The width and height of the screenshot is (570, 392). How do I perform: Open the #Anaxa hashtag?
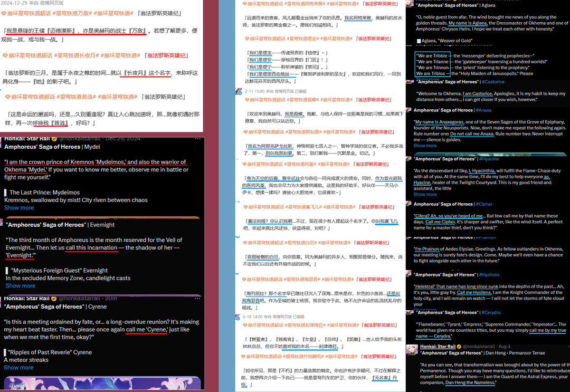pos(483,110)
